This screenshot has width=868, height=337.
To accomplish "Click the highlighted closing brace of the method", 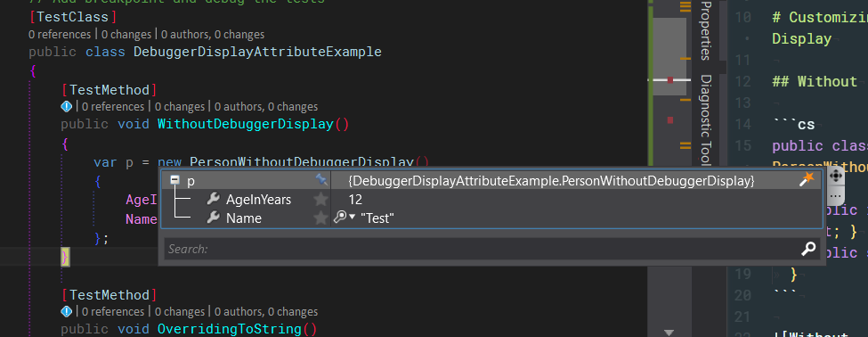I will pyautogui.click(x=65, y=257).
